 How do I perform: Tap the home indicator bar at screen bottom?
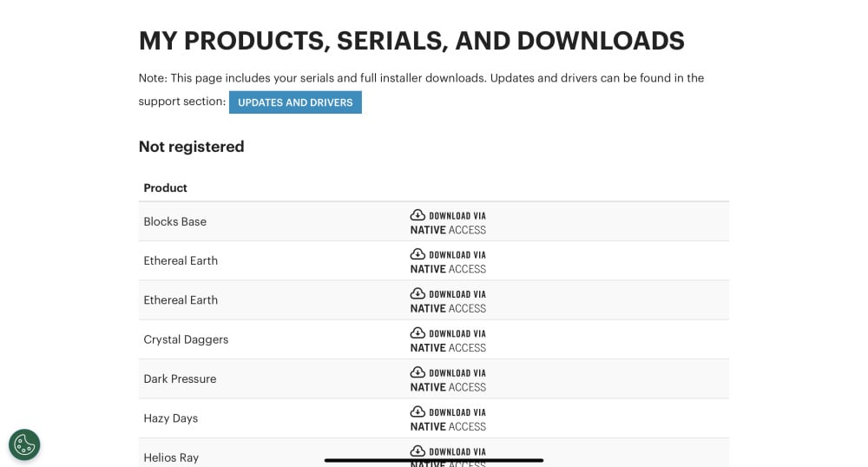coord(434,460)
